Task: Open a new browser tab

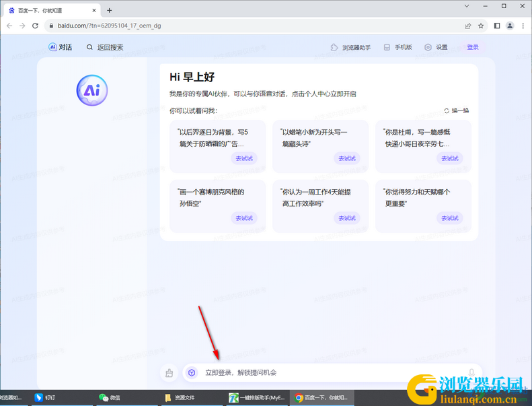Action: pos(109,11)
